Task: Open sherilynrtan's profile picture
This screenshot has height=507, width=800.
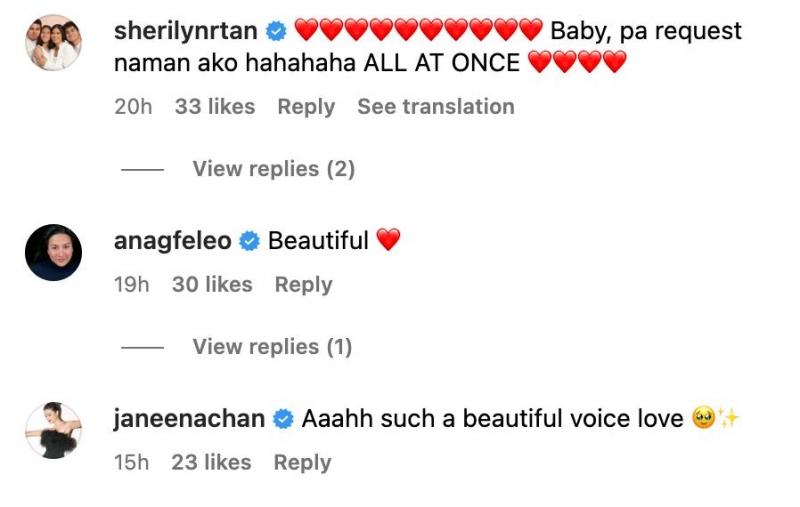Action: pos(53,43)
